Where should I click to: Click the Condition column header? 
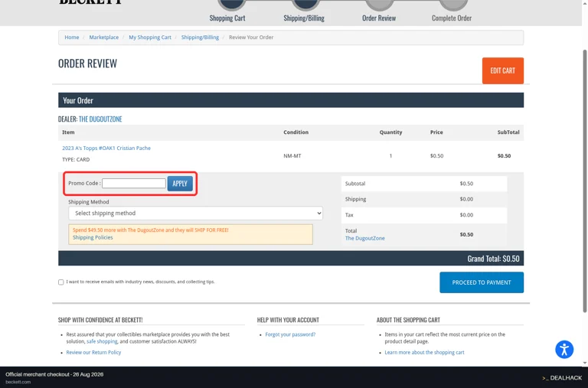pyautogui.click(x=296, y=132)
